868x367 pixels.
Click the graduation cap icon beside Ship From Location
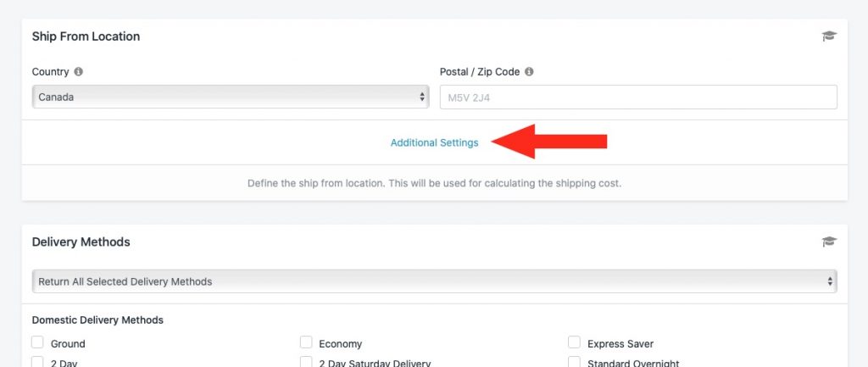point(829,36)
